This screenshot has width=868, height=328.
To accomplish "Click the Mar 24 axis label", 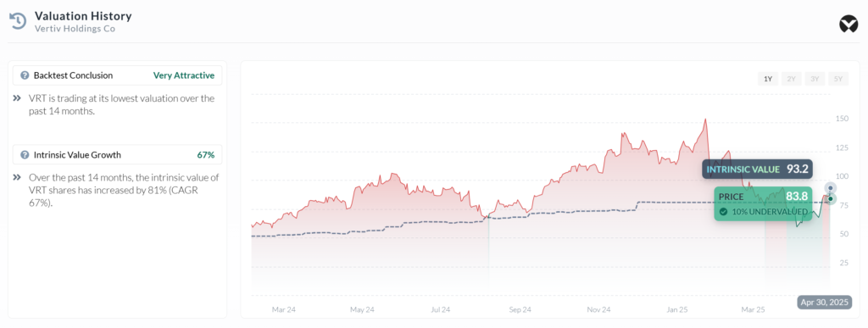I will point(283,309).
